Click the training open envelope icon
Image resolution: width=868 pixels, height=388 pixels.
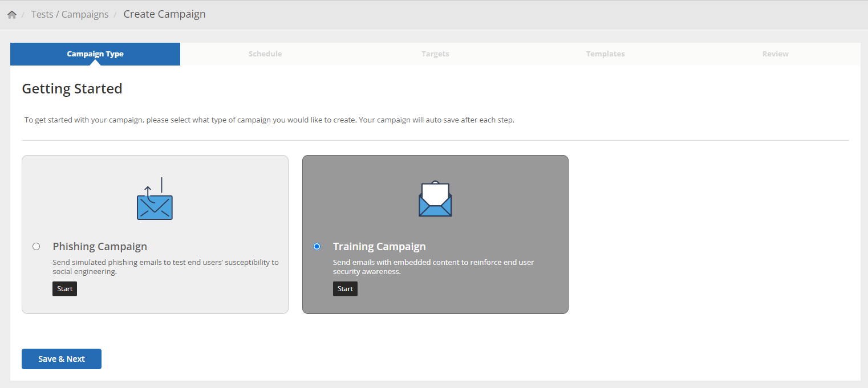435,199
